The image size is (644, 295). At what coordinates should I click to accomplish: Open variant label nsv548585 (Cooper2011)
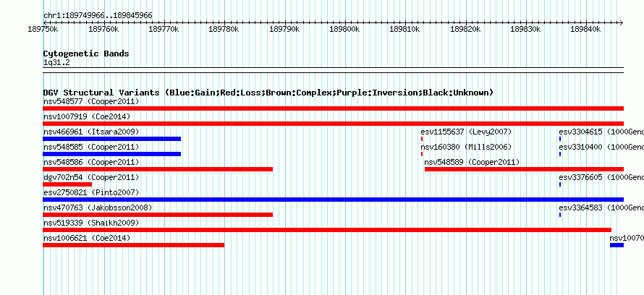[x=91, y=147]
